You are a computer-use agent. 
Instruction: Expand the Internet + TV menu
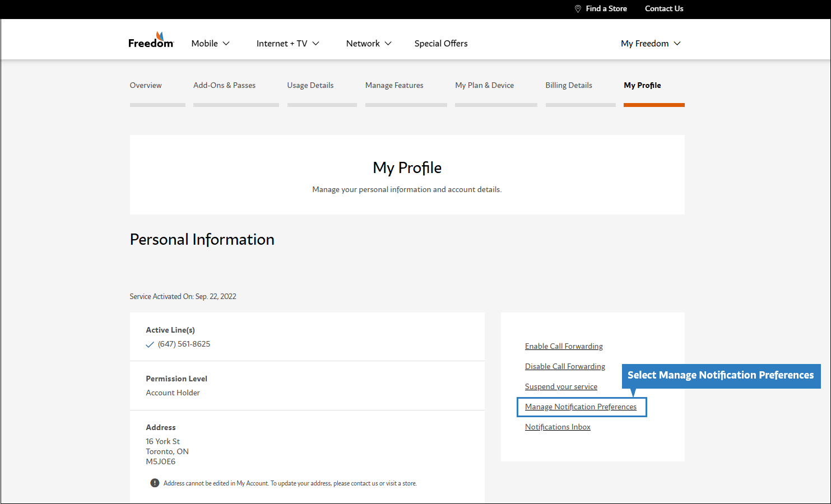pos(288,43)
